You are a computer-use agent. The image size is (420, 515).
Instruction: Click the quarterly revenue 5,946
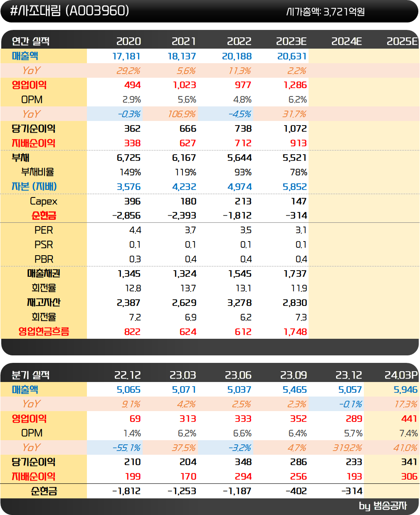405,389
